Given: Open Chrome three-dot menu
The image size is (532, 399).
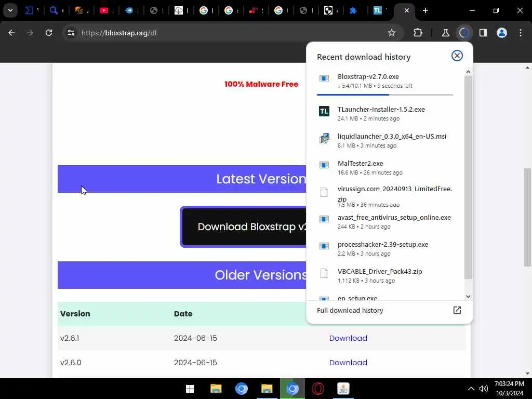Looking at the screenshot, I should 521,33.
